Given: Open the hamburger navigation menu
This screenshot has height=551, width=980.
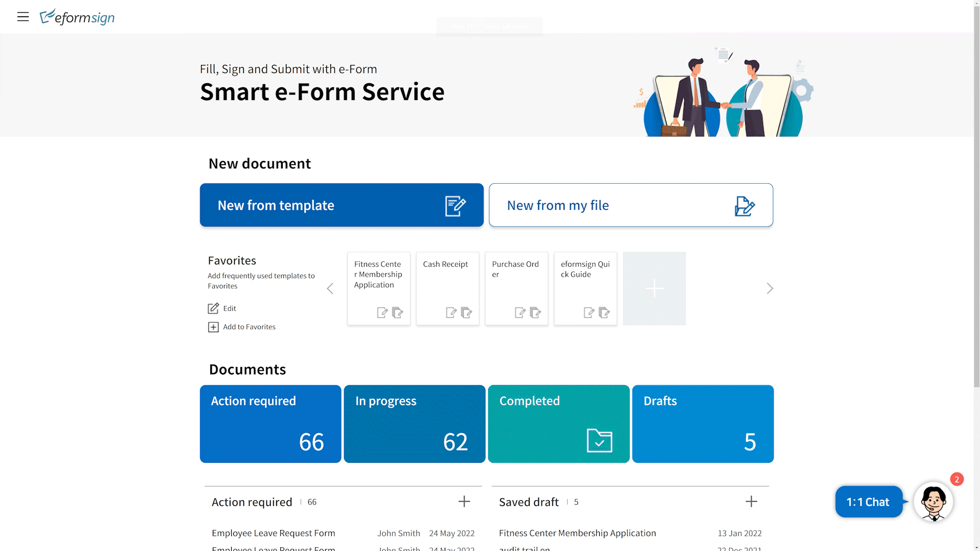Looking at the screenshot, I should [x=23, y=17].
